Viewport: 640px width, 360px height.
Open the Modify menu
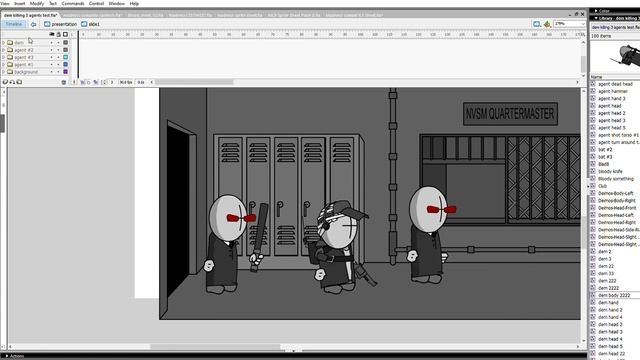37,3
